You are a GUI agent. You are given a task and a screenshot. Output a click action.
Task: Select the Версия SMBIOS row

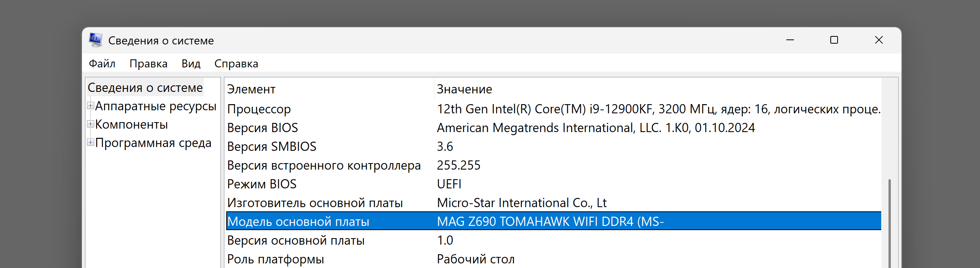click(x=554, y=147)
